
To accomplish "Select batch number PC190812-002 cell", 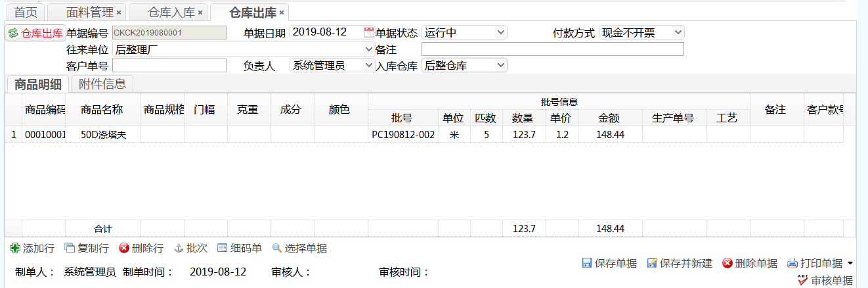I will pyautogui.click(x=403, y=134).
